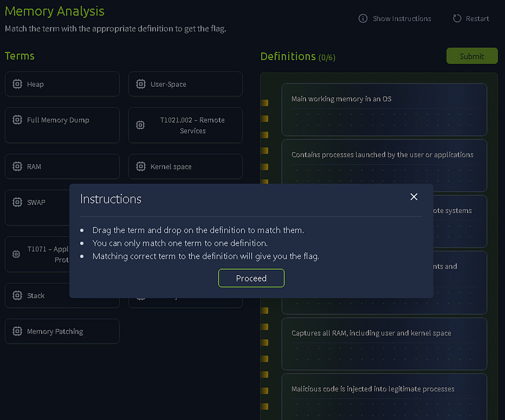This screenshot has height=420, width=505.
Task: Click chip icon on T1021.002 Remote Services card
Action: tap(140, 125)
